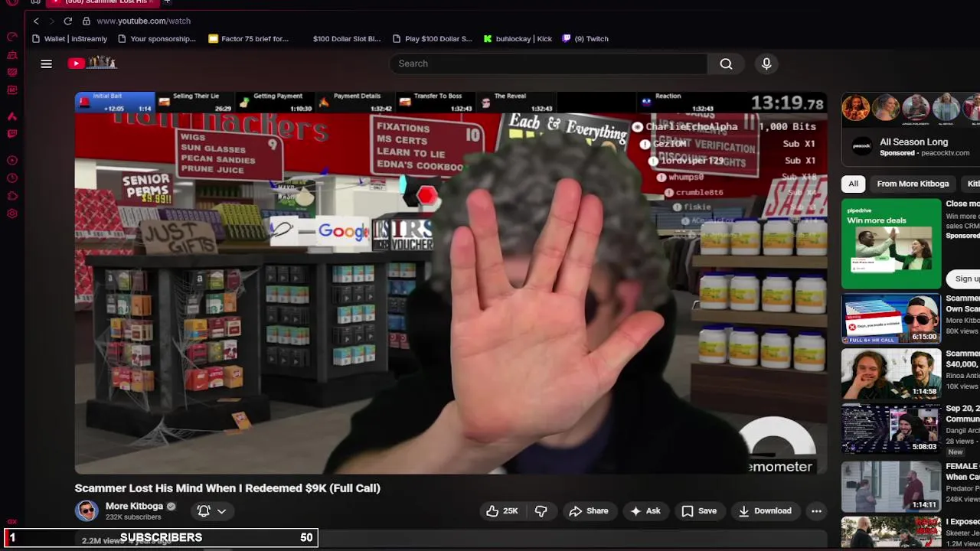Open GX Control speedometer icon in sidebar
Screen dimensions: 980x551
point(12,37)
